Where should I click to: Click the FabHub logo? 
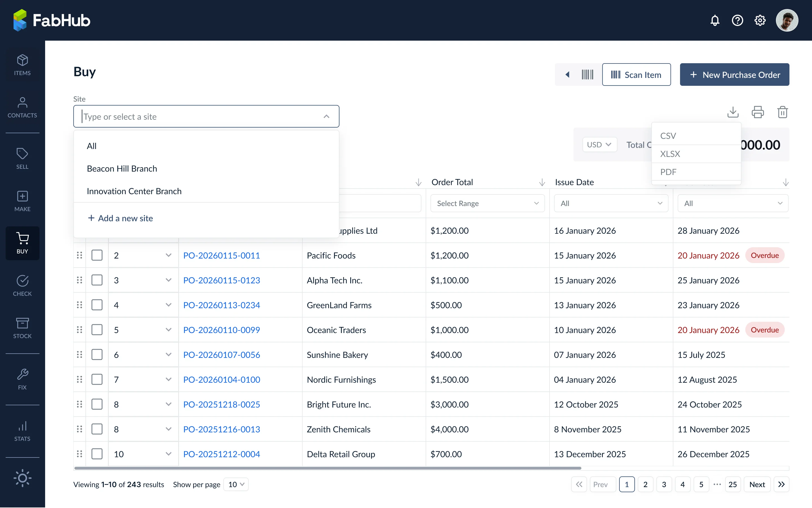[x=52, y=20]
